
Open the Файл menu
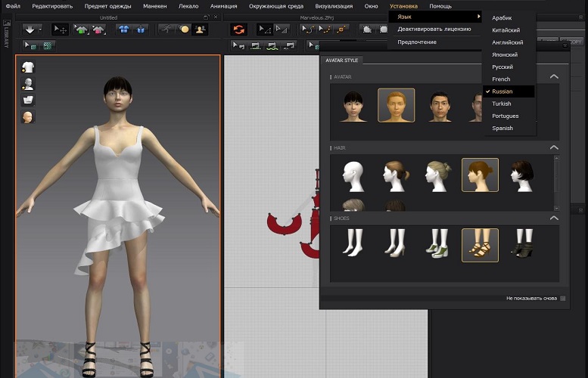(x=13, y=6)
